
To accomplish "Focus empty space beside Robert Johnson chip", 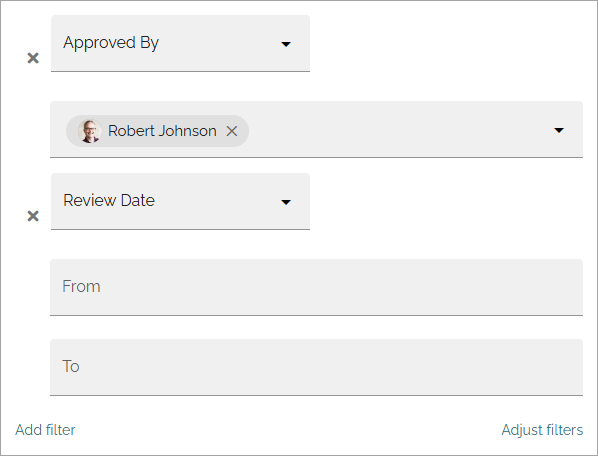I will coord(397,130).
